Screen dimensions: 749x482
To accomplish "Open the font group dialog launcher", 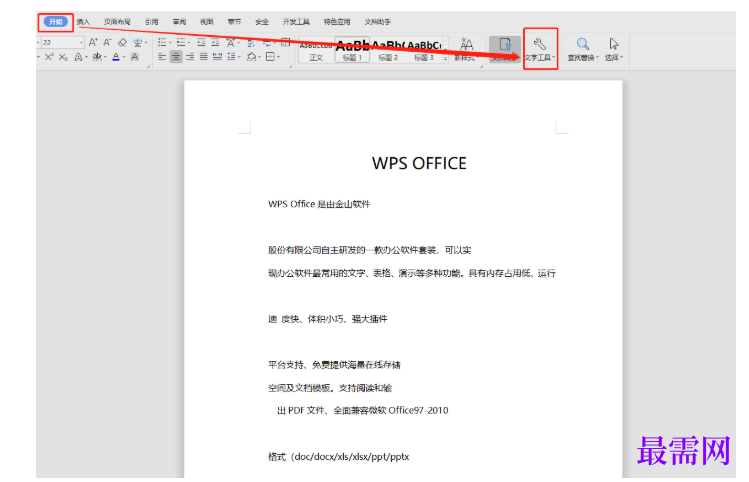I will tap(148, 66).
